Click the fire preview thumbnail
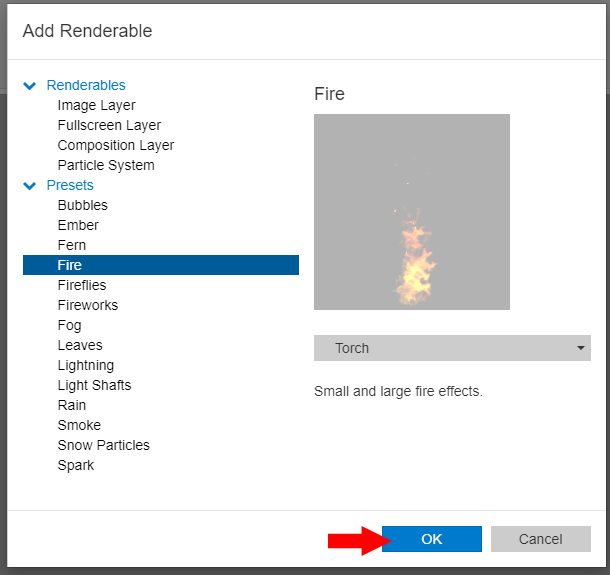The image size is (610, 575). pyautogui.click(x=411, y=211)
